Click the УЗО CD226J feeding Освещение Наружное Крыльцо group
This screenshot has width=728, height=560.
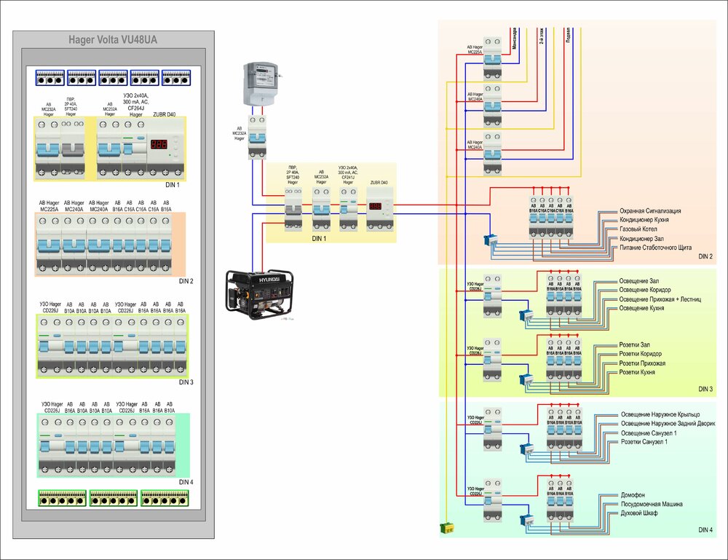[492, 429]
